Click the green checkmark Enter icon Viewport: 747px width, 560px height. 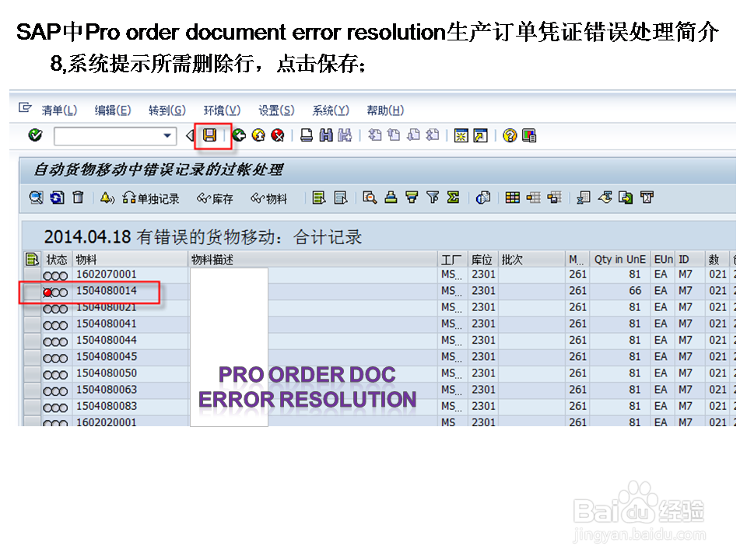tap(35, 135)
